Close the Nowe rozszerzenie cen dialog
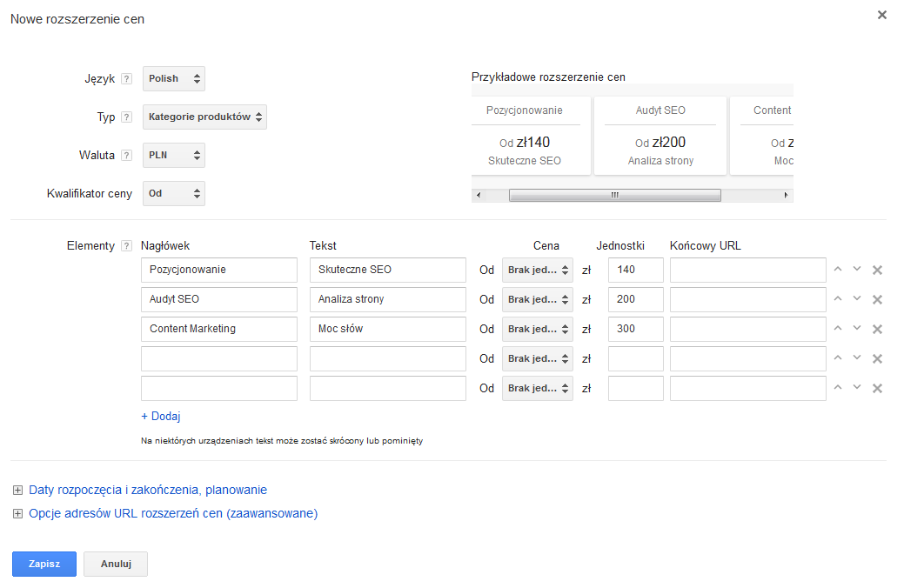904x588 pixels. 881,15
